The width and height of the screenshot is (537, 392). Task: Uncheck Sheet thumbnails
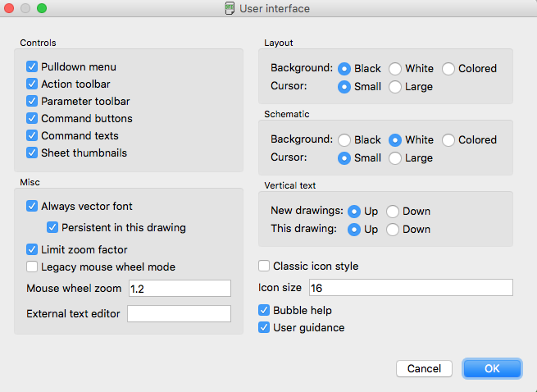pos(32,153)
